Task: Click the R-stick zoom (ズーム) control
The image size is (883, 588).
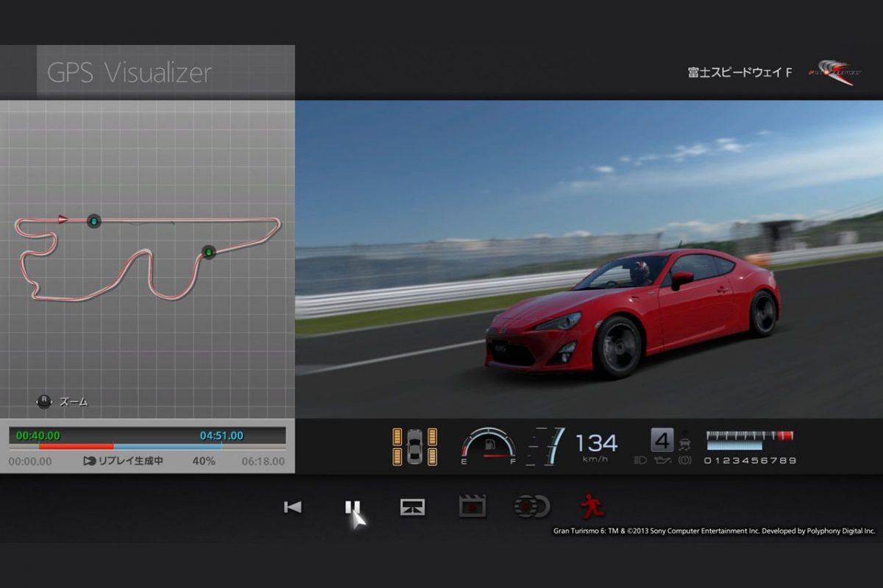Action: (x=63, y=402)
